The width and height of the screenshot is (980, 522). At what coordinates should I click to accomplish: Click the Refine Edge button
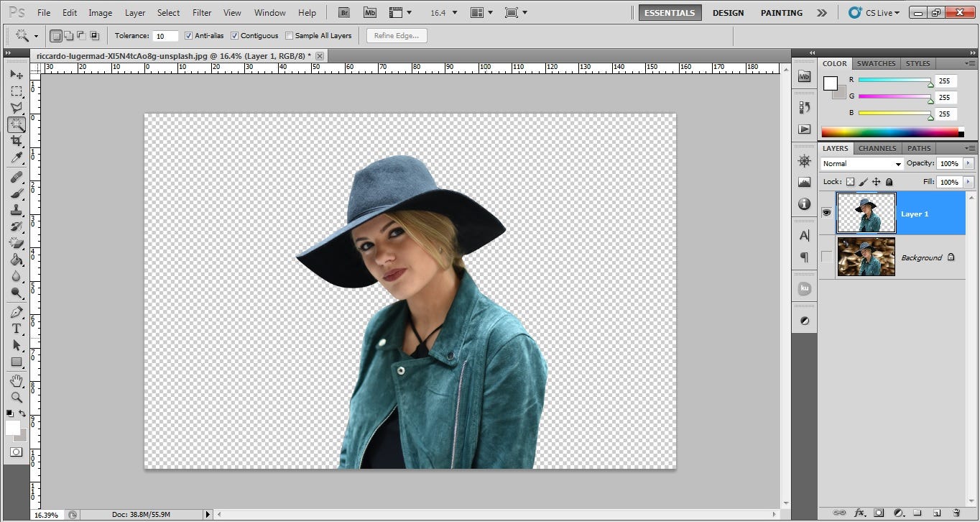(396, 35)
